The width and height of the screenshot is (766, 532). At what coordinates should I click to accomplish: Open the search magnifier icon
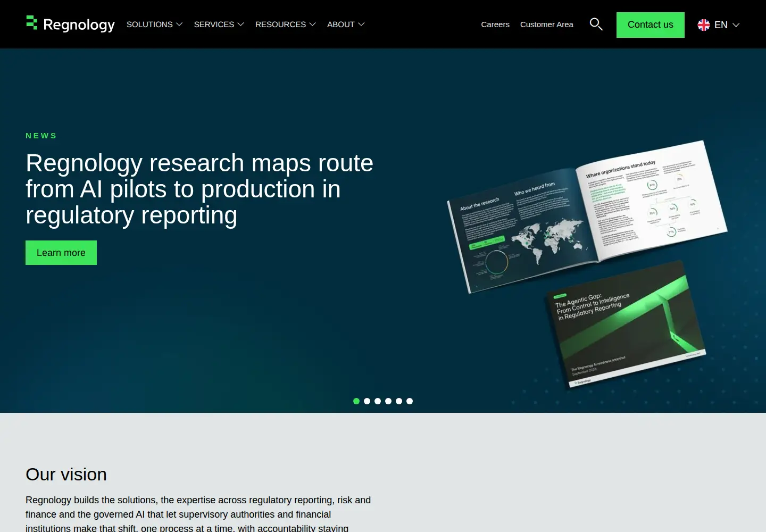(596, 24)
